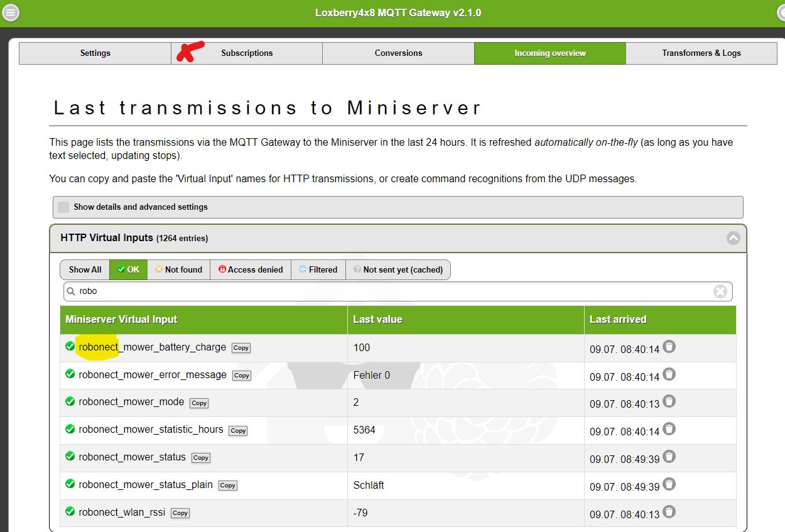Image resolution: width=785 pixels, height=532 pixels.
Task: Go to Transformers & Logs tab
Action: pos(701,53)
